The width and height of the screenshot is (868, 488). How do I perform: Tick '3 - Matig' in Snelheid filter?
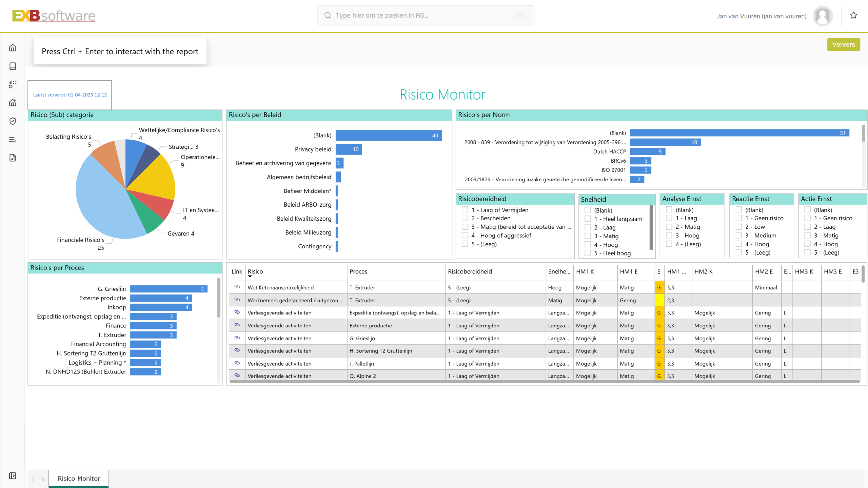(x=588, y=236)
